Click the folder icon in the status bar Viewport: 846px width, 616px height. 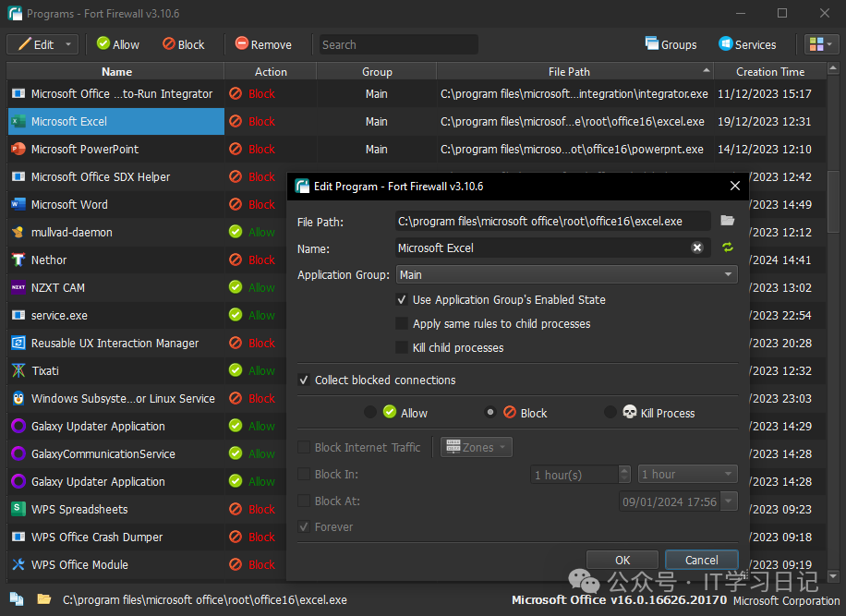43,599
